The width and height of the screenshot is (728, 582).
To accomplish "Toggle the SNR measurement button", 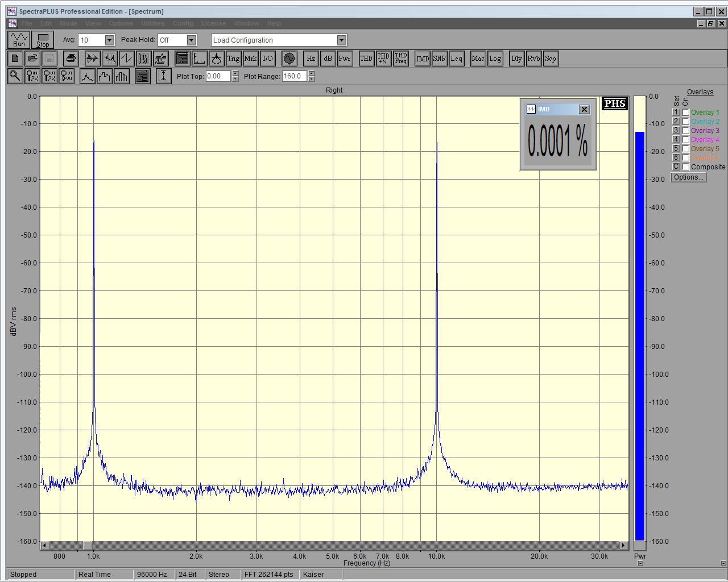I will 439,59.
